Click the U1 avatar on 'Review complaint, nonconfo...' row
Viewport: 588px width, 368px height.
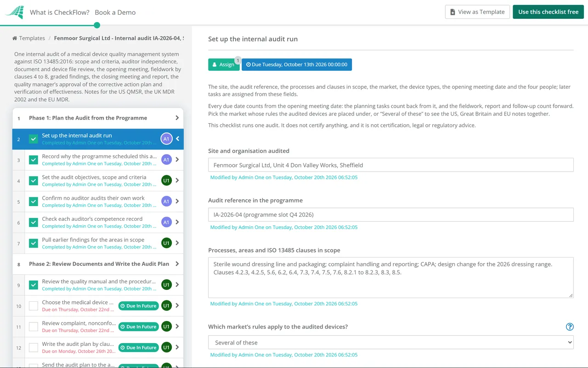pyautogui.click(x=166, y=327)
